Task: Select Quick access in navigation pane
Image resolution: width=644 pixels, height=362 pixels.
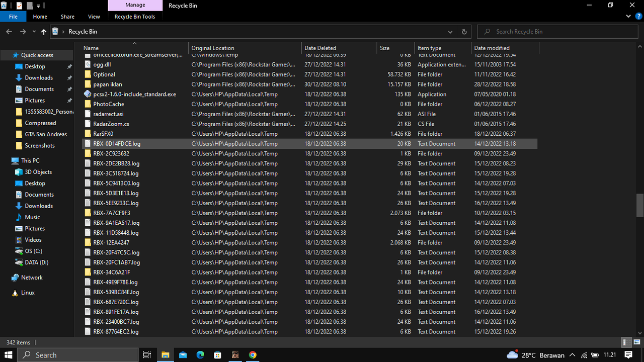Action: [37, 55]
